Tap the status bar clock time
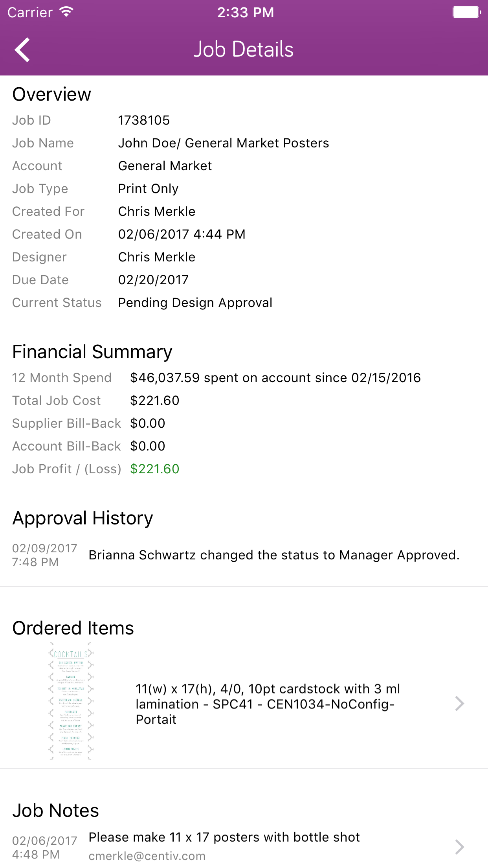 click(246, 13)
